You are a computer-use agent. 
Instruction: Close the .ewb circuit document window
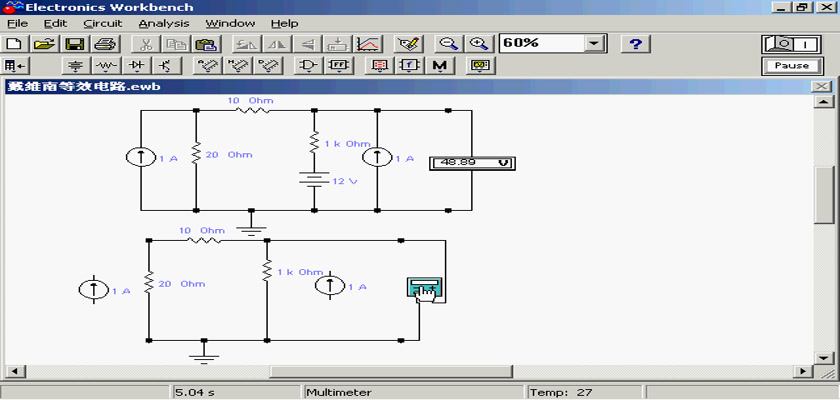coord(821,87)
